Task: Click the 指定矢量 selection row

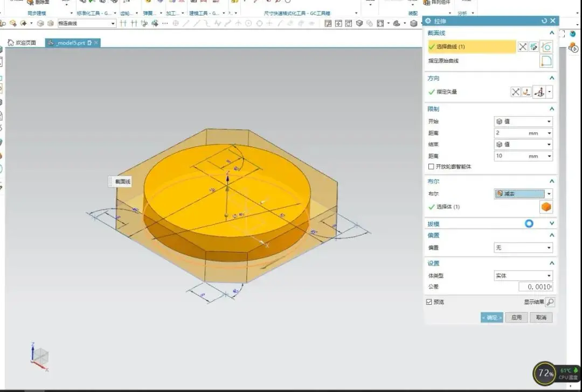Action: coord(468,92)
